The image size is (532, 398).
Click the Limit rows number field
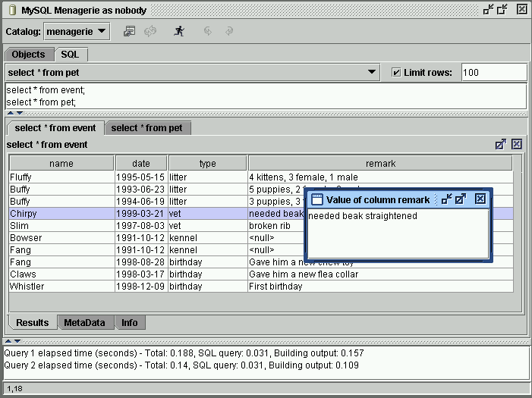pyautogui.click(x=493, y=73)
